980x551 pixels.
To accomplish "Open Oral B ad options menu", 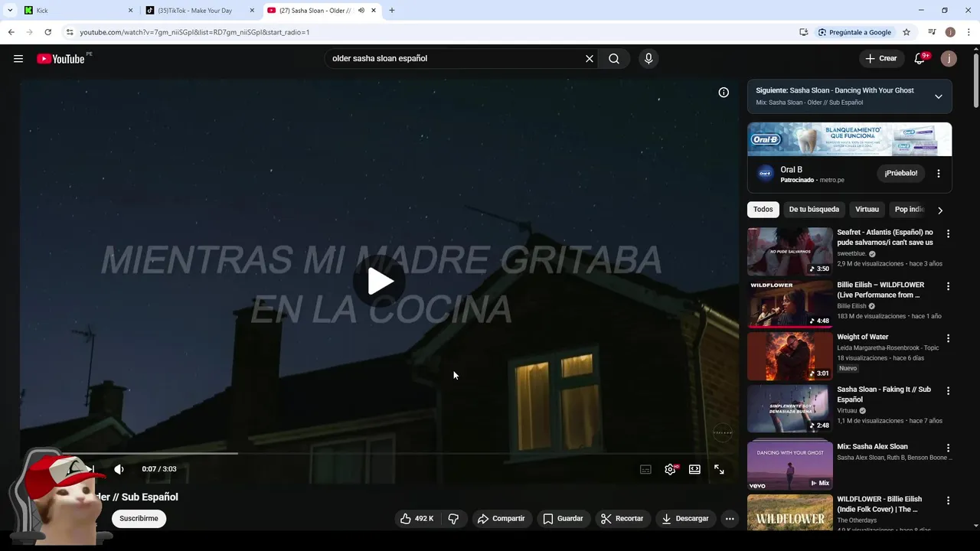I will click(939, 174).
